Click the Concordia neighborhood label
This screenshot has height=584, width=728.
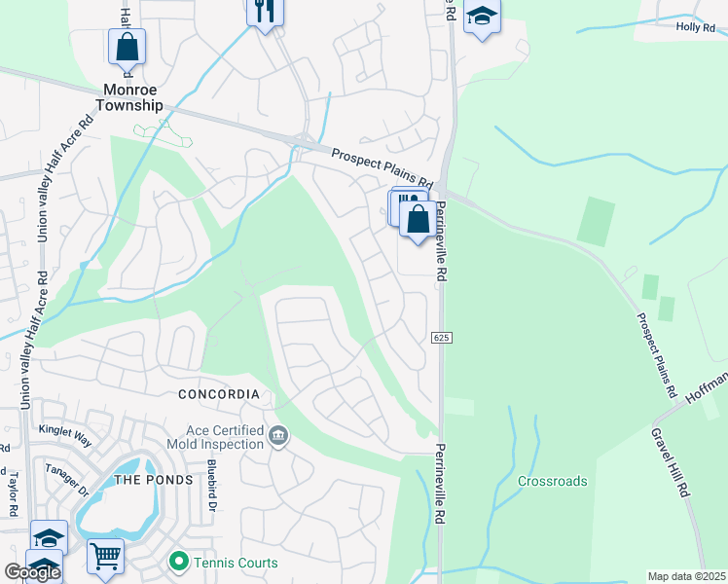(219, 394)
